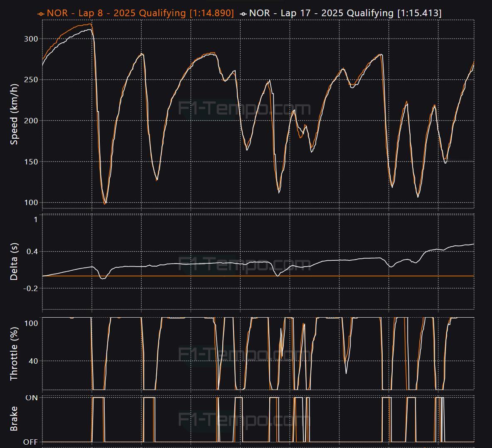Click the 100 throttle axis tick label
Image resolution: width=492 pixels, height=448 pixels.
tap(31, 323)
